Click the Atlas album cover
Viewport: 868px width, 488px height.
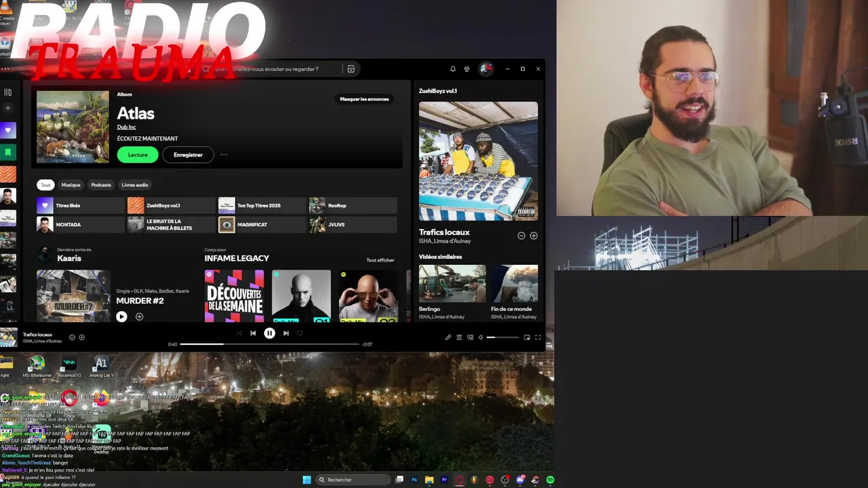point(73,127)
